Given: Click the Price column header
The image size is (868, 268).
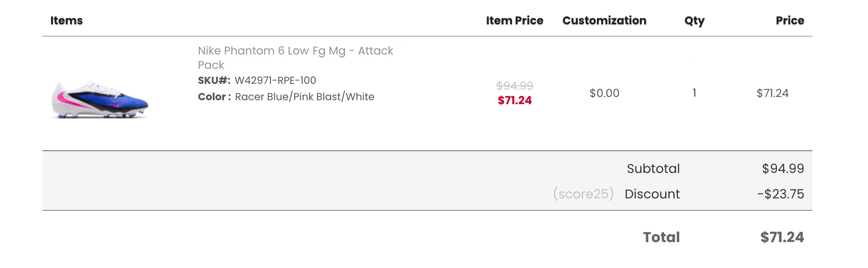Looking at the screenshot, I should [x=790, y=21].
